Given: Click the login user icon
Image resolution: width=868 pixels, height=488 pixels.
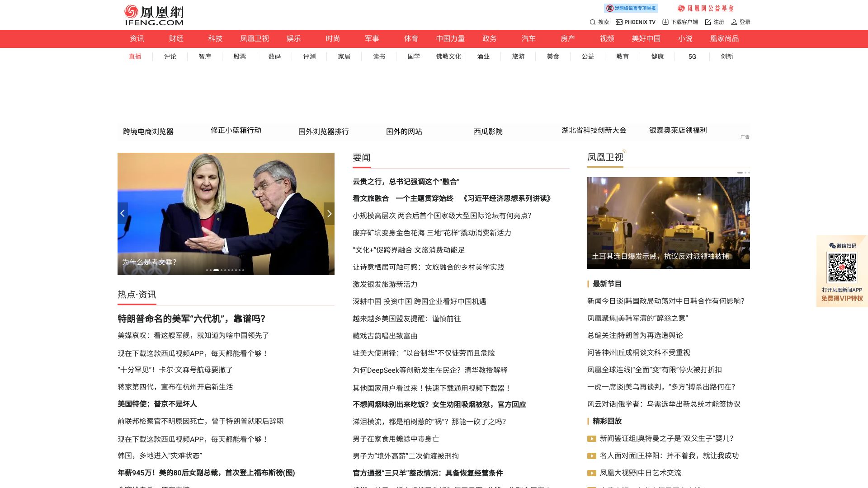Looking at the screenshot, I should pos(734,22).
